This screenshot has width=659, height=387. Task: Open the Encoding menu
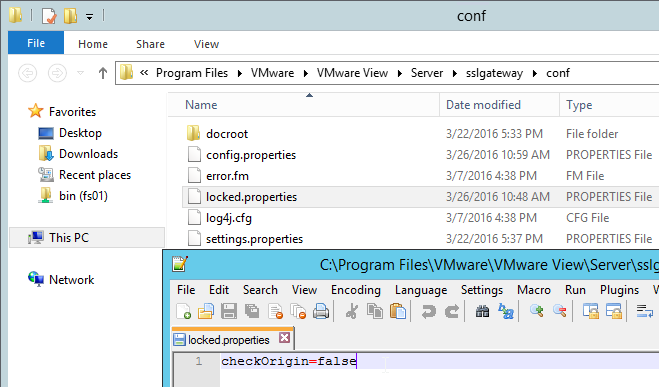pyautogui.click(x=356, y=290)
